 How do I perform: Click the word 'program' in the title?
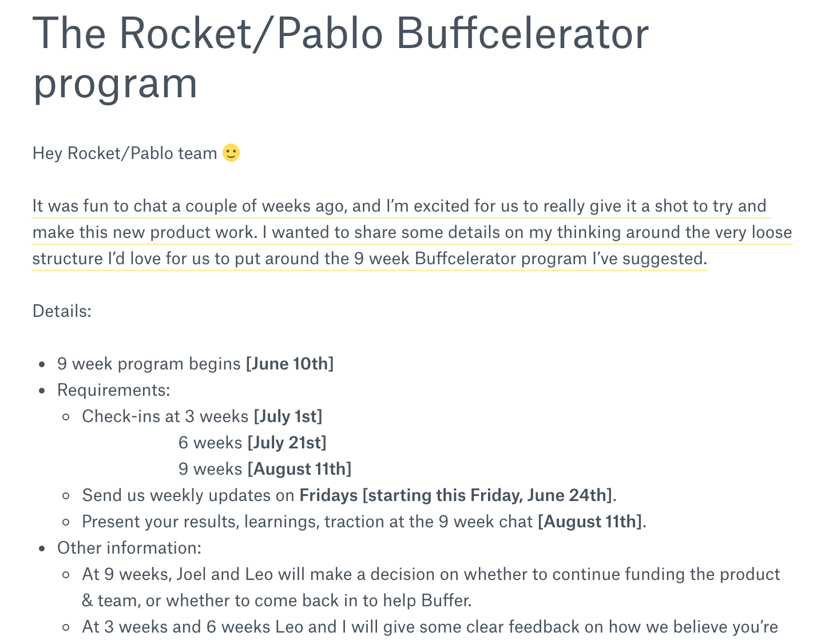(116, 85)
